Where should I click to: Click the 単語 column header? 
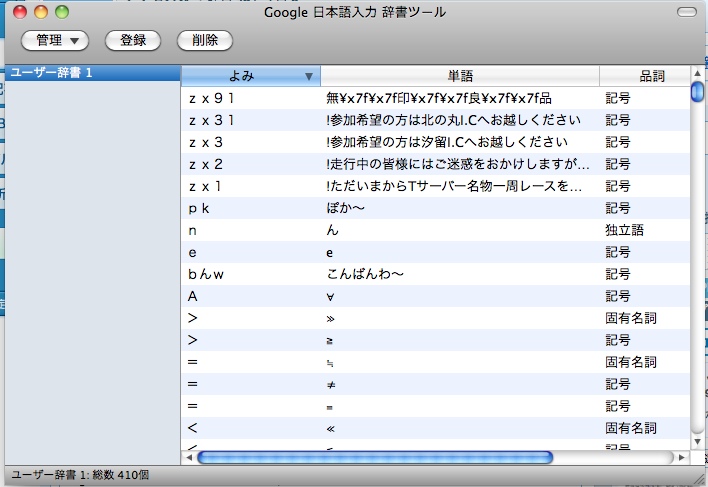(460, 76)
